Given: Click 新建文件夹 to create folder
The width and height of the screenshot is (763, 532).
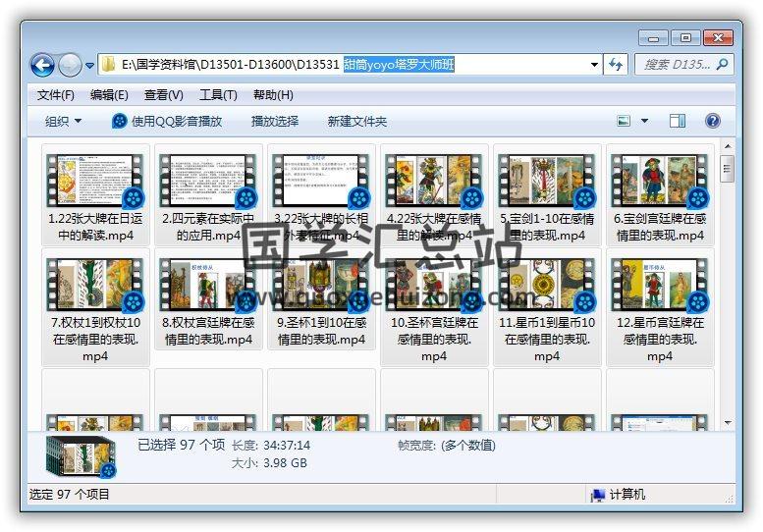Looking at the screenshot, I should 357,121.
